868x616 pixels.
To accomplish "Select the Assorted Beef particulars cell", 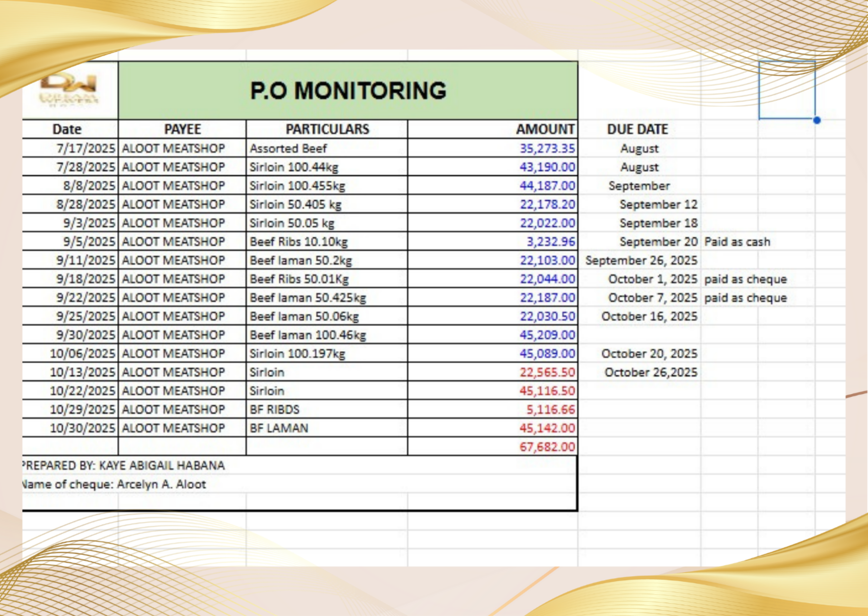I will (x=288, y=148).
